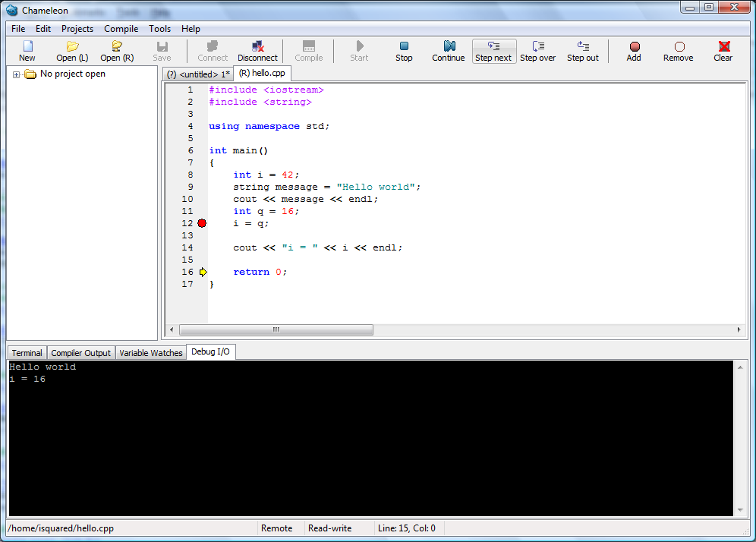Open the Projects menu
The height and width of the screenshot is (542, 756).
pos(77,29)
